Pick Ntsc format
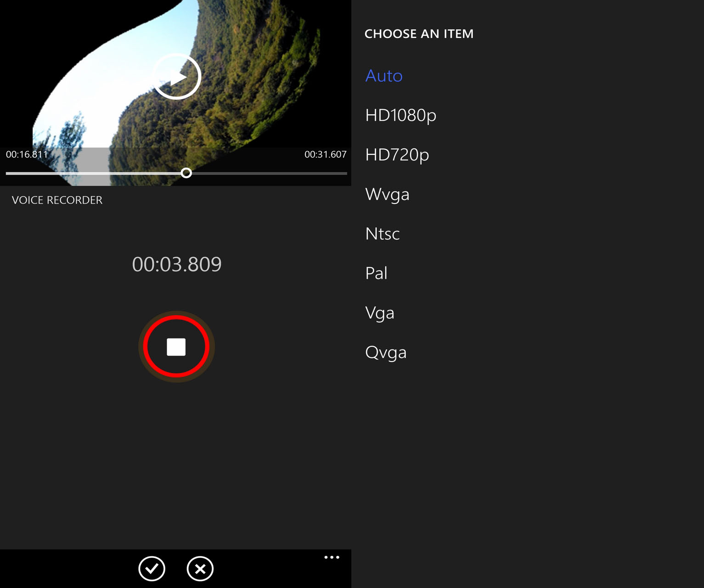The width and height of the screenshot is (704, 588). (382, 234)
